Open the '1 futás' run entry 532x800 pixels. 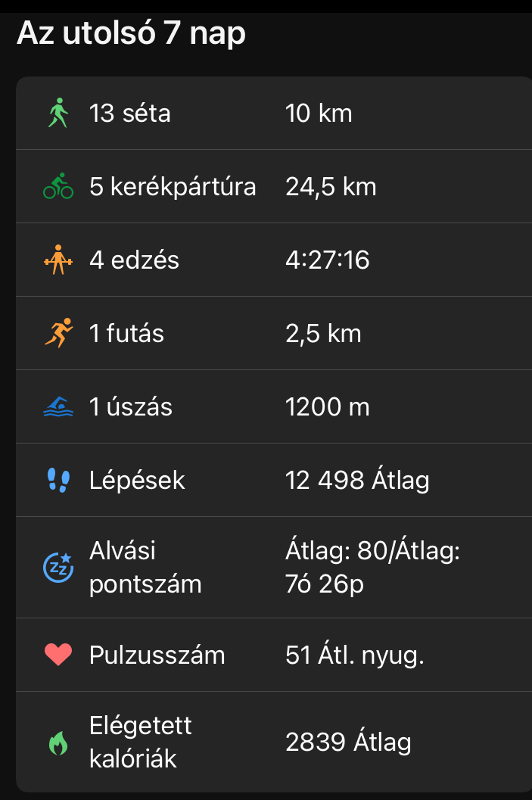tap(126, 334)
